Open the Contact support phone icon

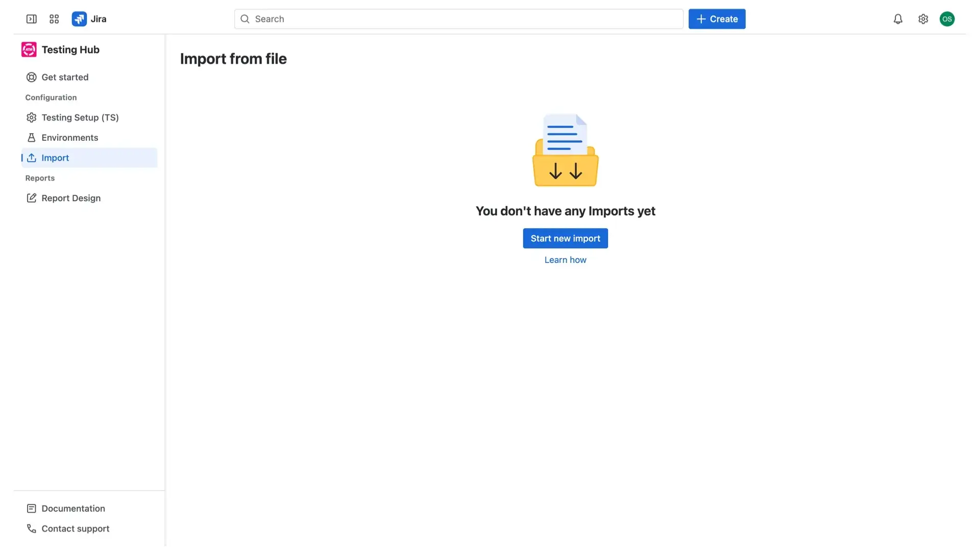coord(31,528)
